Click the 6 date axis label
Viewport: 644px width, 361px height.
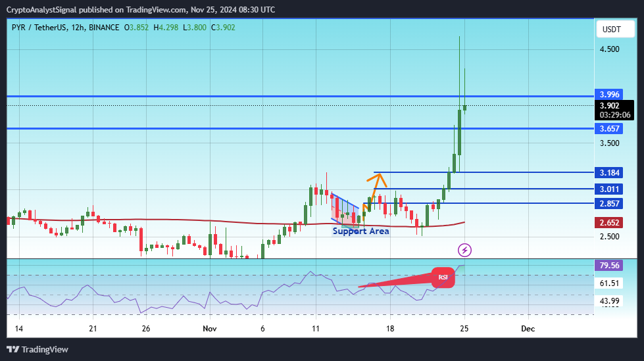[x=262, y=329]
